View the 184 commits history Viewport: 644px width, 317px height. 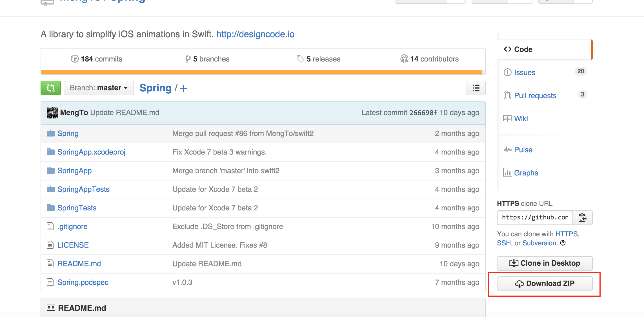97,59
